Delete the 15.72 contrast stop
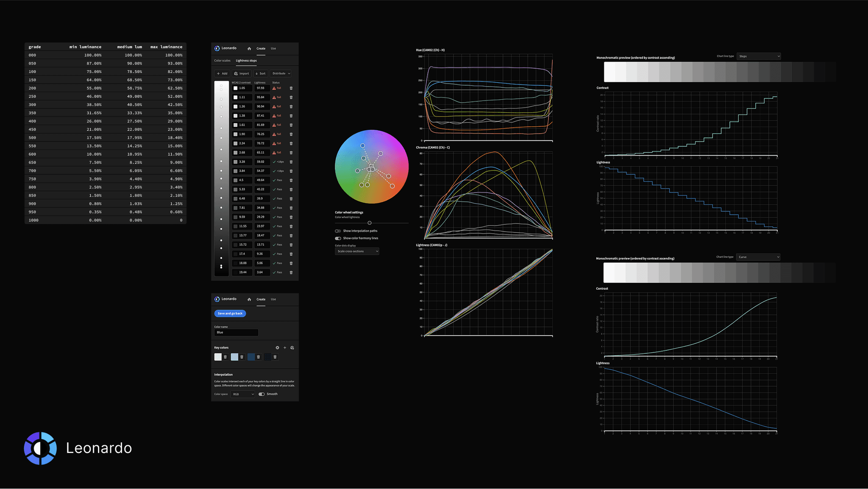 tap(291, 245)
